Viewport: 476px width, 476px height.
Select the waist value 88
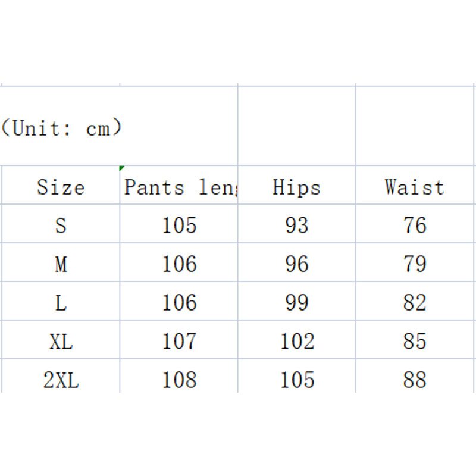pyautogui.click(x=414, y=379)
